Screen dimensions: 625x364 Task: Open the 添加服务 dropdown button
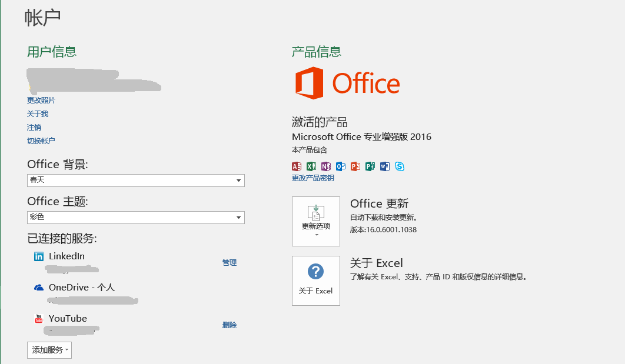49,350
